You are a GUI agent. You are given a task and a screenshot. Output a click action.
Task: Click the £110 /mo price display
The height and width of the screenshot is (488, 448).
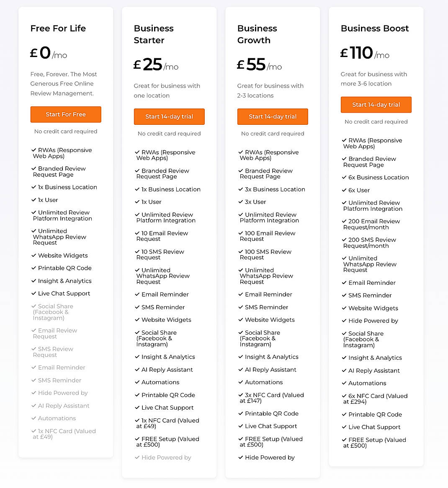click(365, 53)
